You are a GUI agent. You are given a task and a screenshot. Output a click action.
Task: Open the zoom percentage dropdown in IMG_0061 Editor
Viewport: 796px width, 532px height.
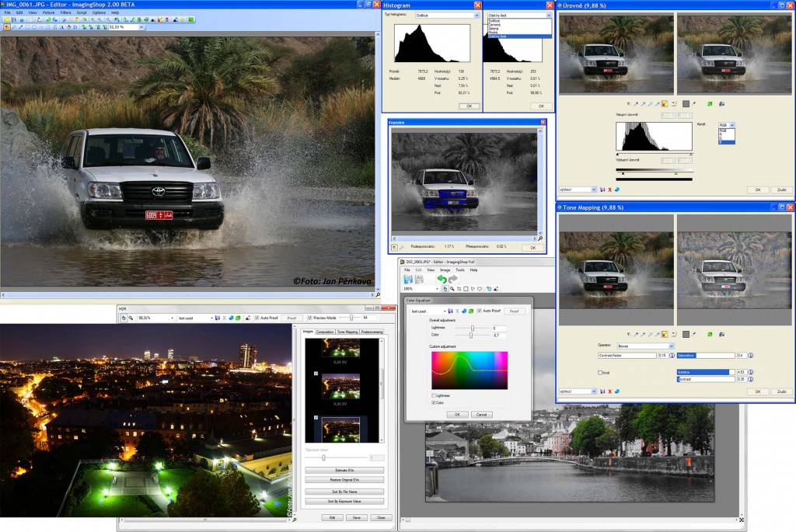(x=141, y=27)
